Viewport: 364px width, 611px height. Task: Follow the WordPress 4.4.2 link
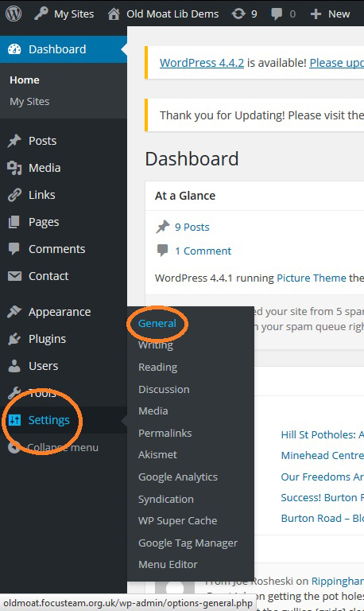202,63
